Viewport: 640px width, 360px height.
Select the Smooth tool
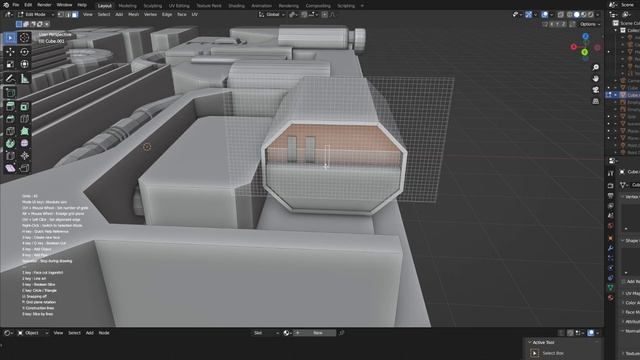pyautogui.click(x=24, y=143)
